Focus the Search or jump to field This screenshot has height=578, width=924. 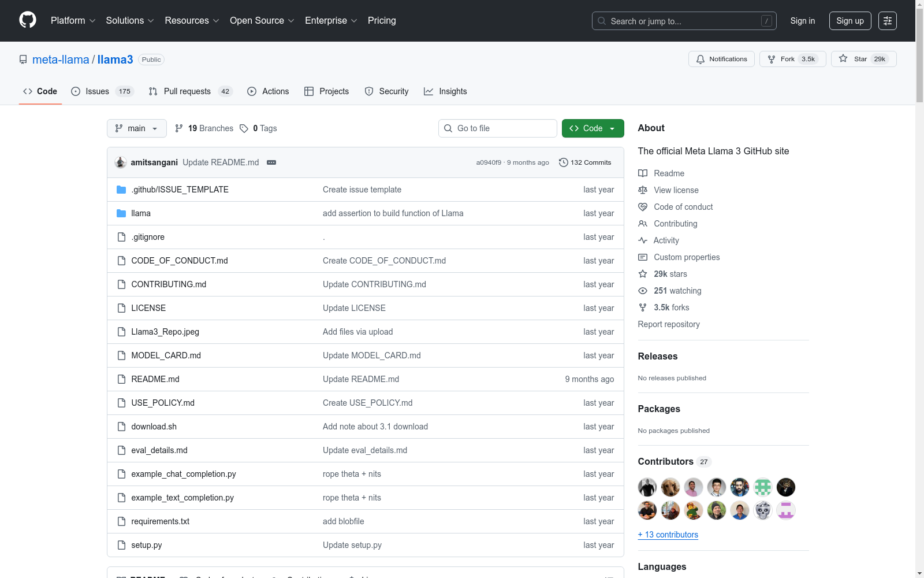coord(684,21)
